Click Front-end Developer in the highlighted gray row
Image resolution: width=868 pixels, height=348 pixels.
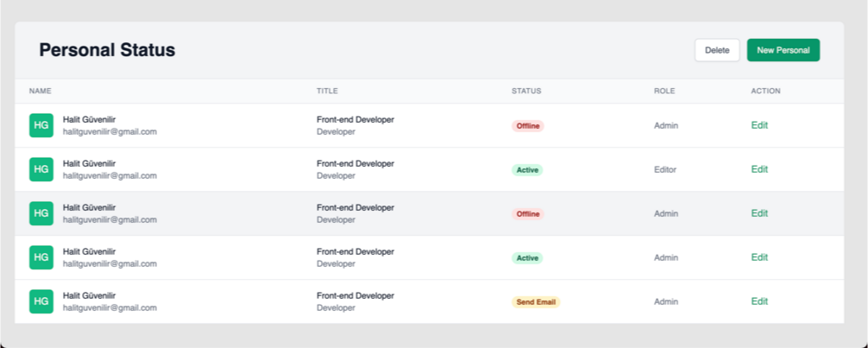[355, 207]
